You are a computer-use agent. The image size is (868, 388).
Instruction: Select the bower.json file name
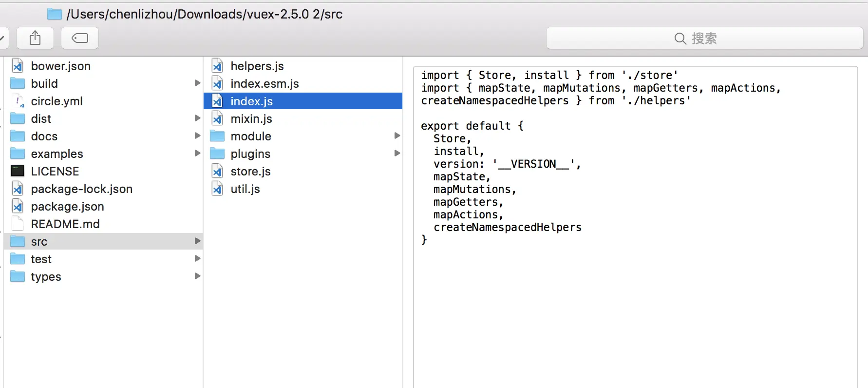point(61,66)
